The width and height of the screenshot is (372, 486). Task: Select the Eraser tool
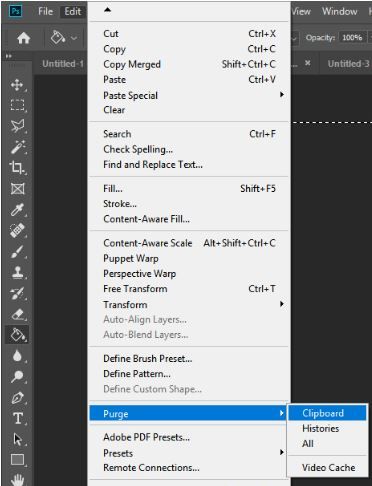click(x=17, y=314)
